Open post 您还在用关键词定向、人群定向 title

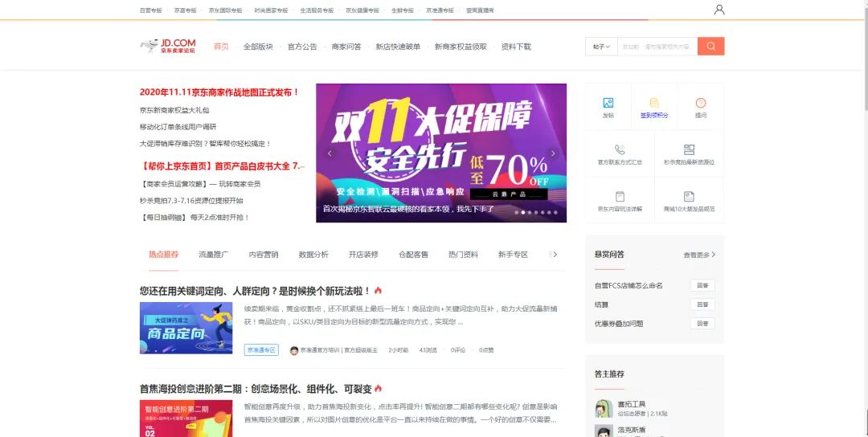pos(256,291)
